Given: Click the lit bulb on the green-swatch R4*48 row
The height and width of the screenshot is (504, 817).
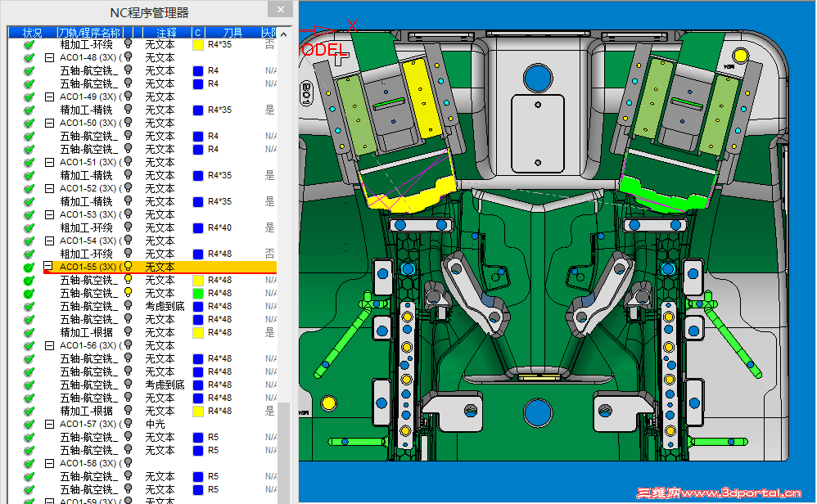Looking at the screenshot, I should tap(128, 293).
